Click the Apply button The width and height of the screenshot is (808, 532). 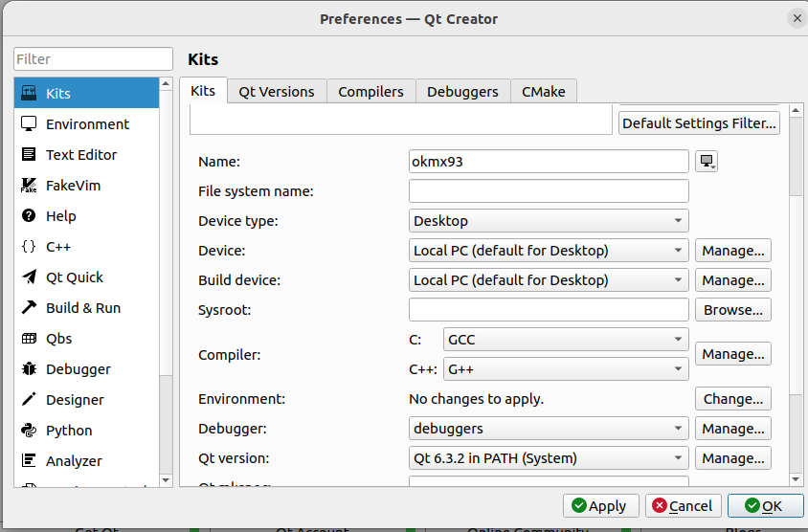[x=598, y=506]
